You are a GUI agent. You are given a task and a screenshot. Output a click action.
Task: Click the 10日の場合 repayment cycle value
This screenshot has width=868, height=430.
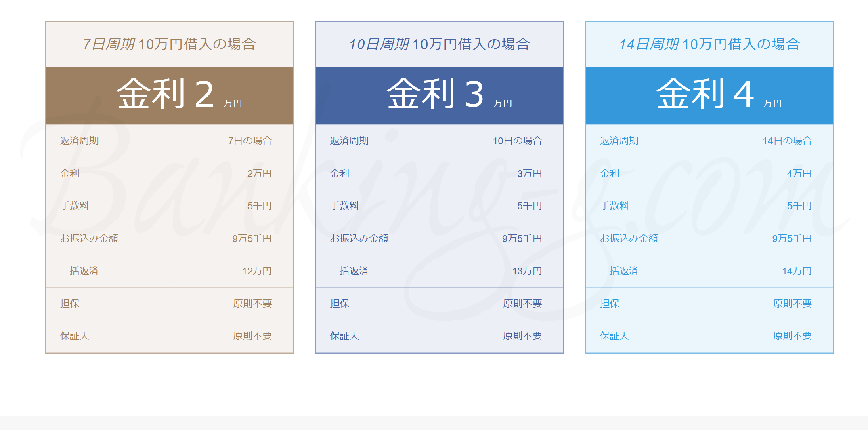tap(517, 141)
